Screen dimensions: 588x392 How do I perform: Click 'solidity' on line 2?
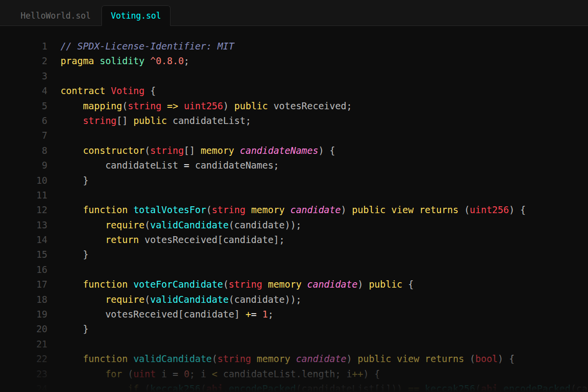122,61
